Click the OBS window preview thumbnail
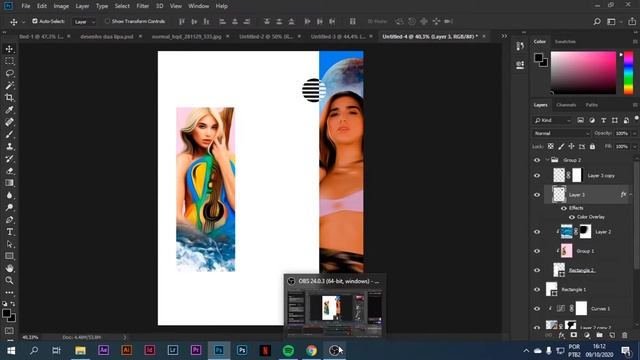The height and width of the screenshot is (360, 640). tap(335, 312)
